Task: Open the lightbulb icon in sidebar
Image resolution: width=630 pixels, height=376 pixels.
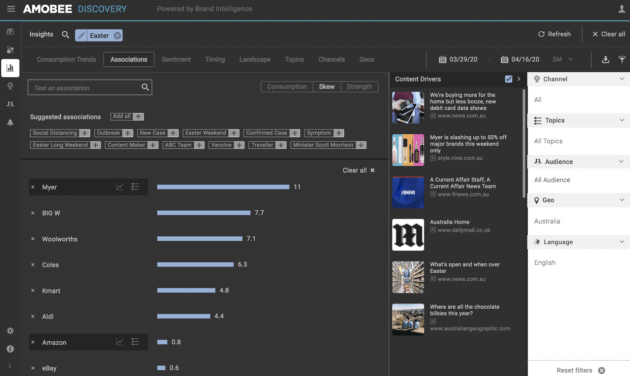Action: pyautogui.click(x=10, y=86)
